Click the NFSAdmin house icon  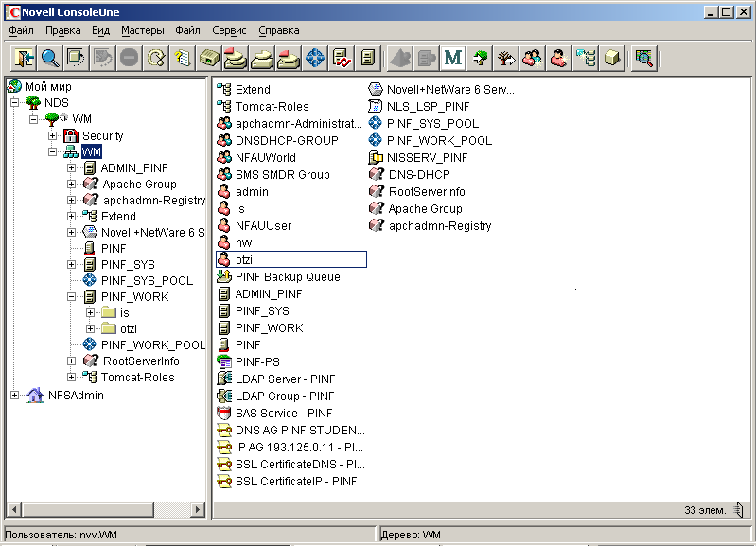click(x=35, y=395)
